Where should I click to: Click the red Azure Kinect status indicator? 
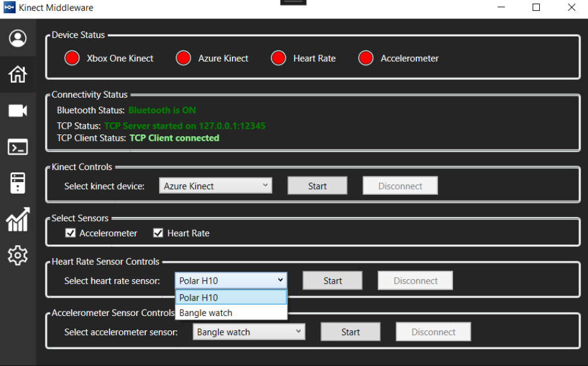[x=183, y=58]
